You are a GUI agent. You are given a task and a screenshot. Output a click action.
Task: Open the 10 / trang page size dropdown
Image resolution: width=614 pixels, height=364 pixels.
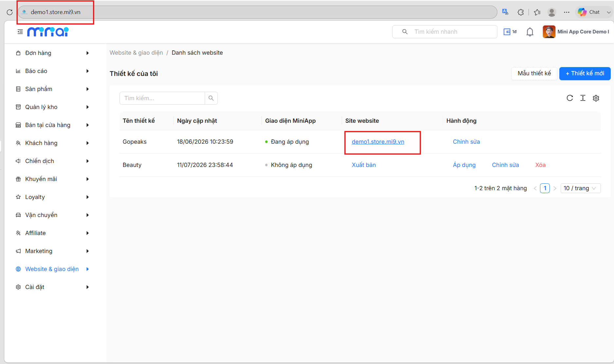coord(580,188)
